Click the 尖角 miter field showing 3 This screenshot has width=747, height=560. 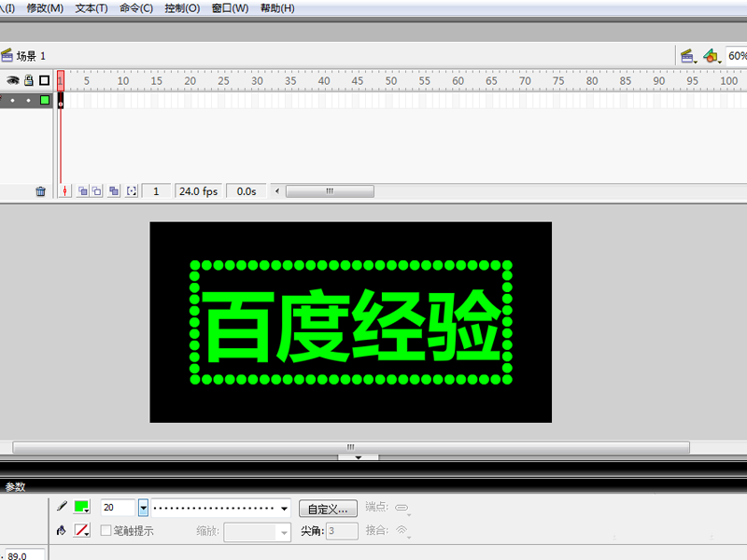pyautogui.click(x=342, y=531)
